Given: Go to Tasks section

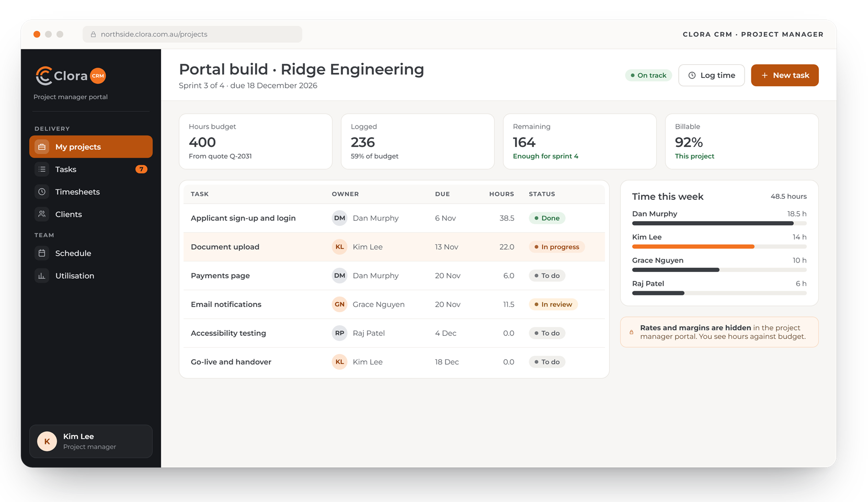Looking at the screenshot, I should 91,169.
